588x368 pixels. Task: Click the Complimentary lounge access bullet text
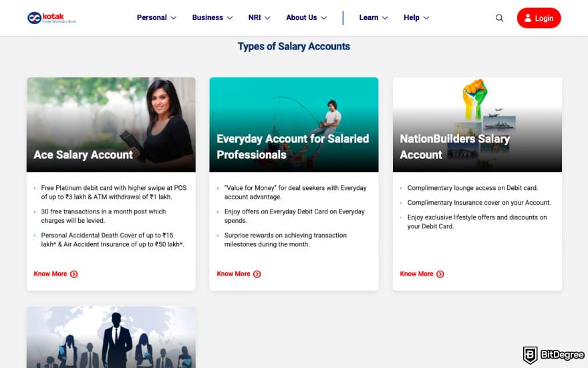[x=472, y=188]
